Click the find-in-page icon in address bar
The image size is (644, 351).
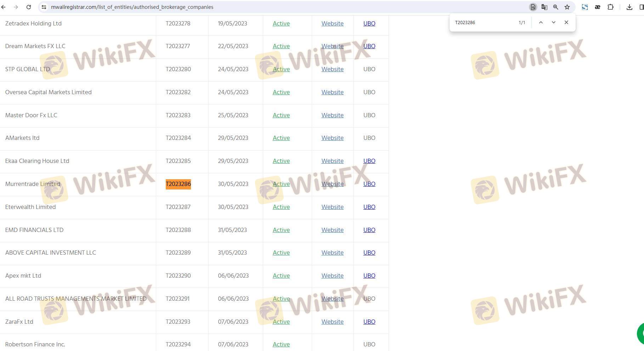pyautogui.click(x=533, y=7)
